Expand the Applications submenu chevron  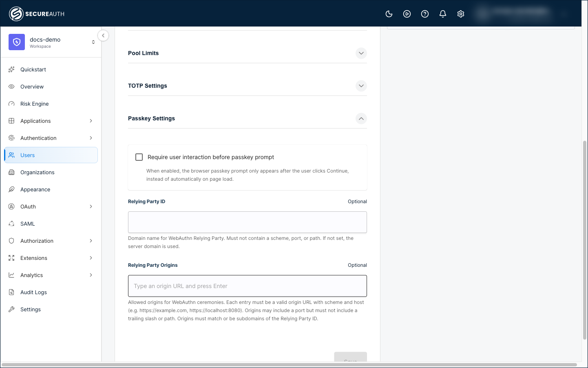point(91,121)
